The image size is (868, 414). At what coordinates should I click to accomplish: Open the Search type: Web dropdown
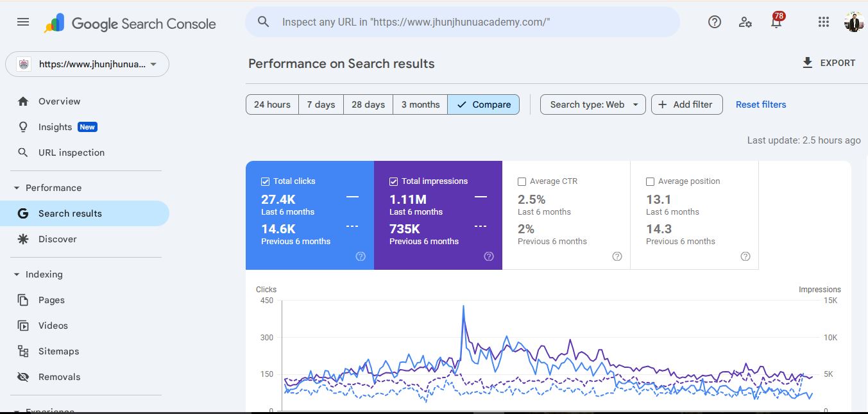coord(593,104)
